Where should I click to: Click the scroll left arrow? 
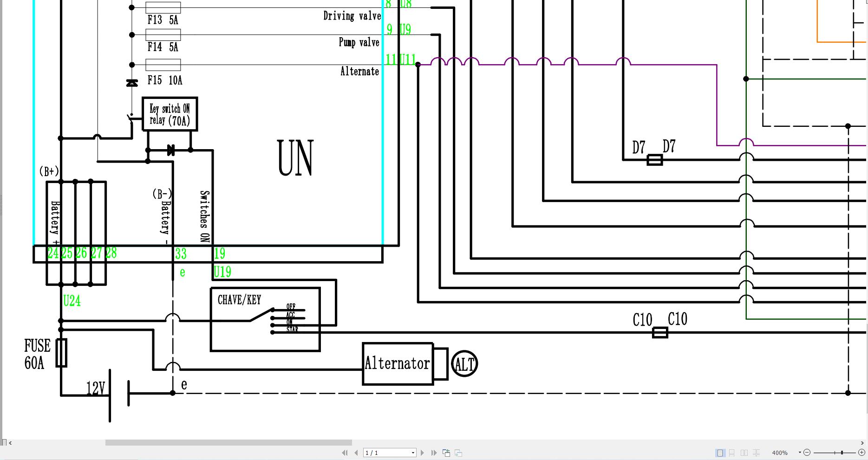coord(11,443)
